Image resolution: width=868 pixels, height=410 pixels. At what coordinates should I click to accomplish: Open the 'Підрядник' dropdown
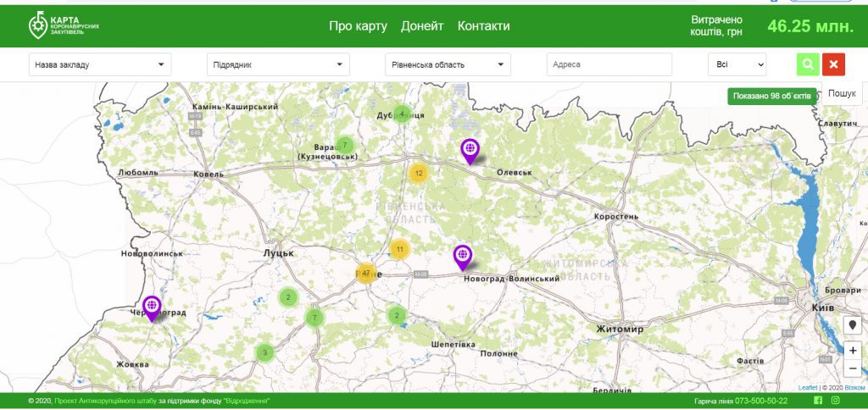click(278, 64)
